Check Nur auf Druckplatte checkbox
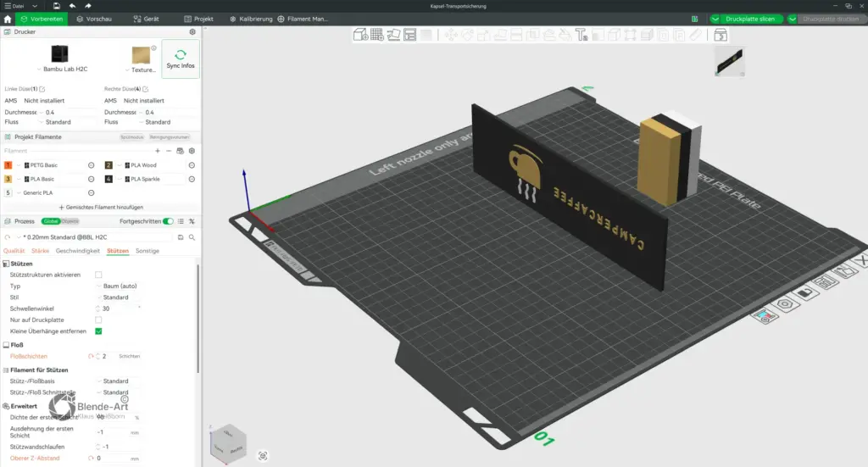The height and width of the screenshot is (467, 868). (x=98, y=320)
